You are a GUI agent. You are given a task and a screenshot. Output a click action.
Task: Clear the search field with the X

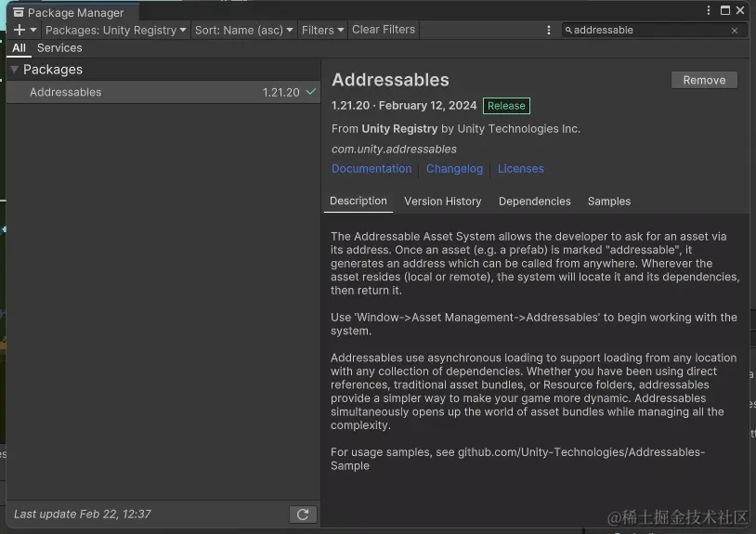(735, 31)
